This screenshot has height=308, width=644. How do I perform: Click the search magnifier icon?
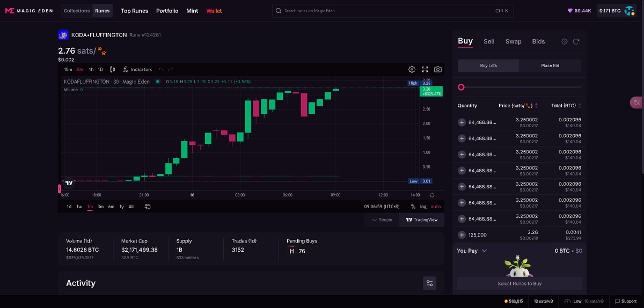tap(277, 11)
